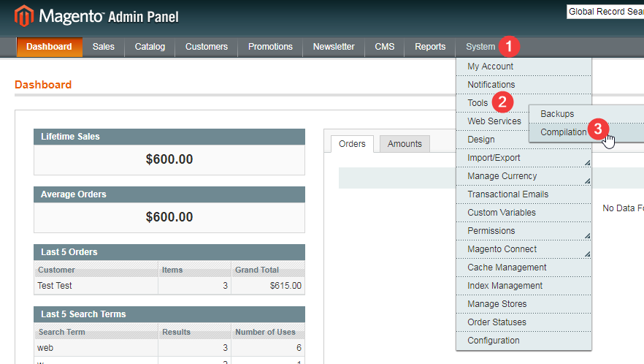Switch to the Amounts tab

pyautogui.click(x=405, y=144)
